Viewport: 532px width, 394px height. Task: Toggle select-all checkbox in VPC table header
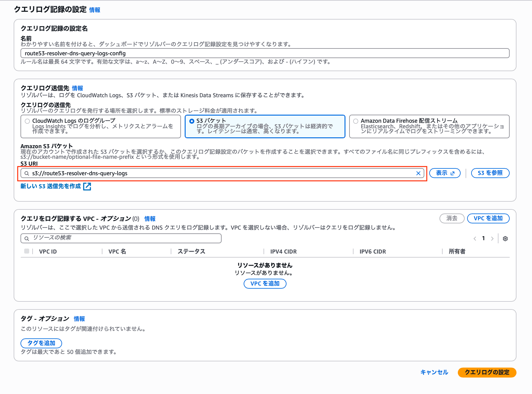point(27,251)
